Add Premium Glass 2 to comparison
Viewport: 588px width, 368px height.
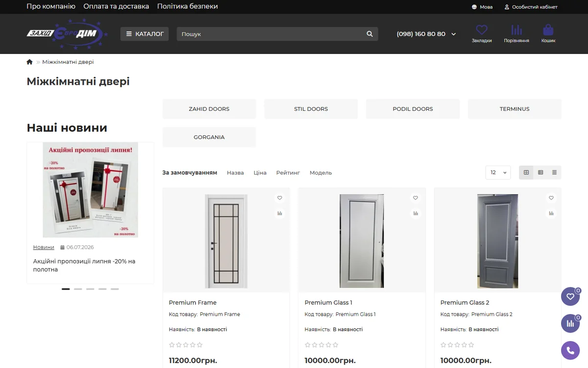coord(551,213)
